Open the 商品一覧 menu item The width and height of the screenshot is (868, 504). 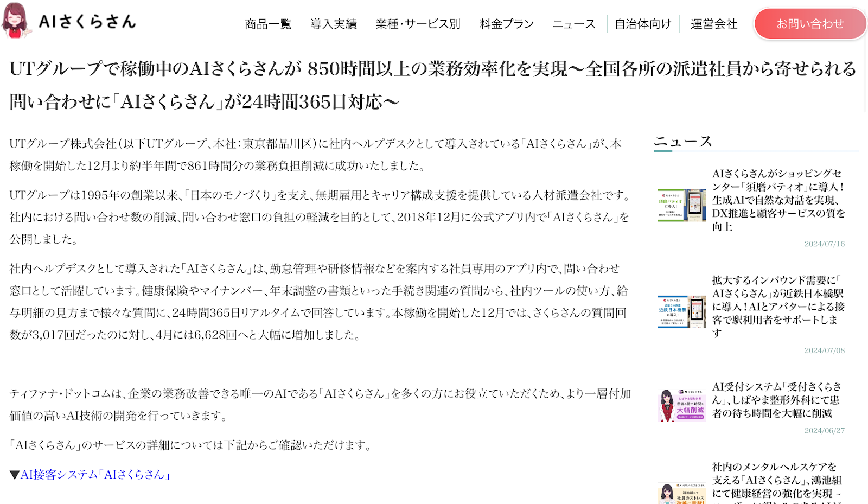[x=268, y=24]
